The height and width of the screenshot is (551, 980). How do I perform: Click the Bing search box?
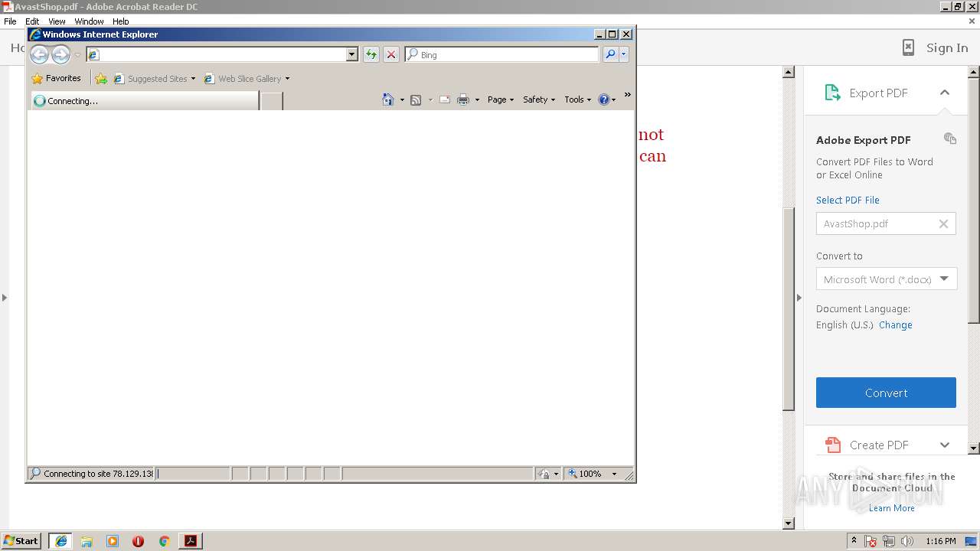(x=502, y=54)
